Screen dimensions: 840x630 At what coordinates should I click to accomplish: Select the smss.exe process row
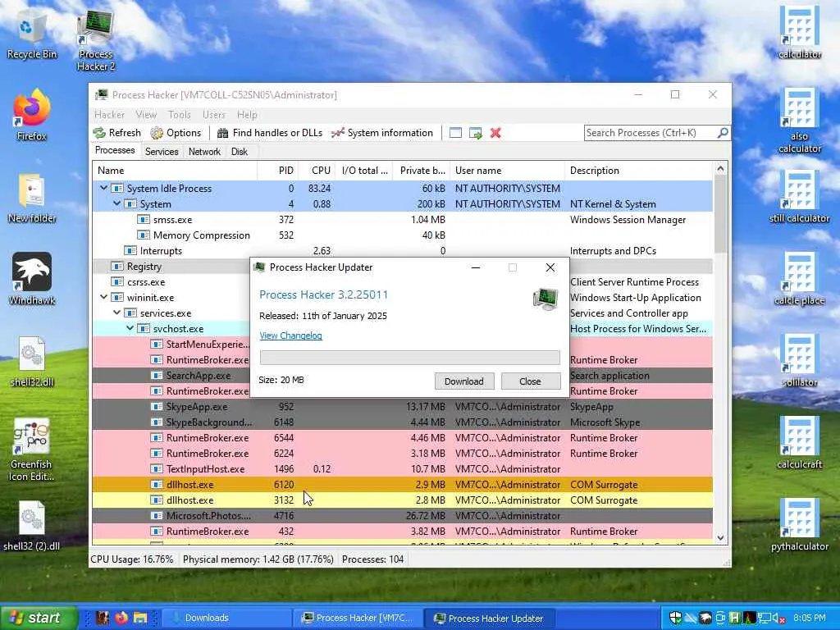pyautogui.click(x=402, y=220)
